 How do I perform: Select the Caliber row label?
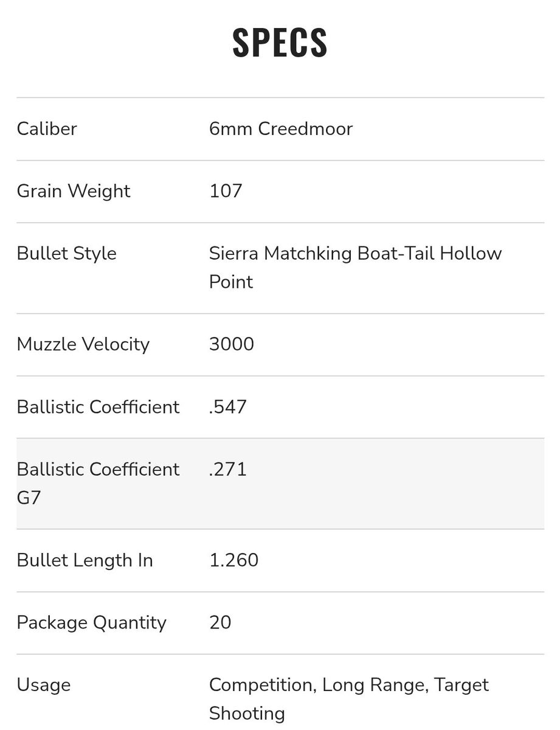tap(47, 129)
